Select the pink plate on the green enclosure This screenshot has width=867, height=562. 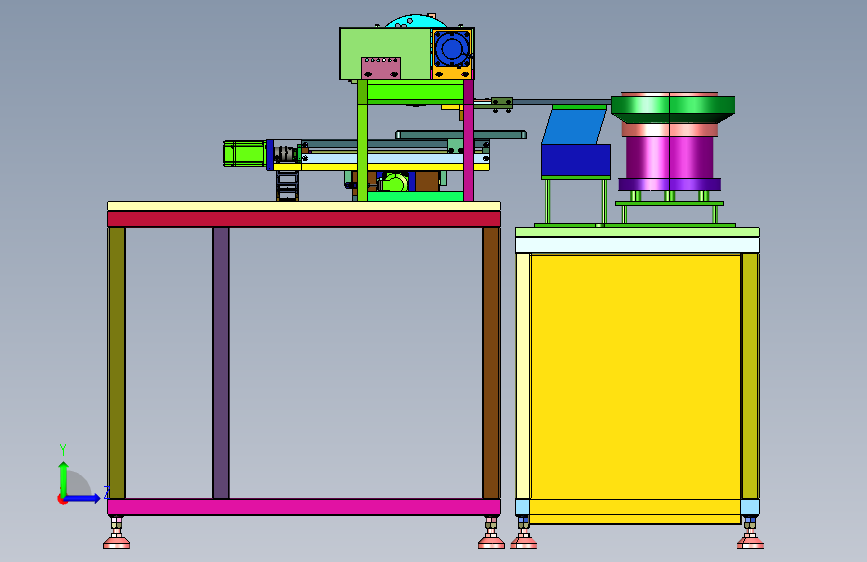coord(380,68)
